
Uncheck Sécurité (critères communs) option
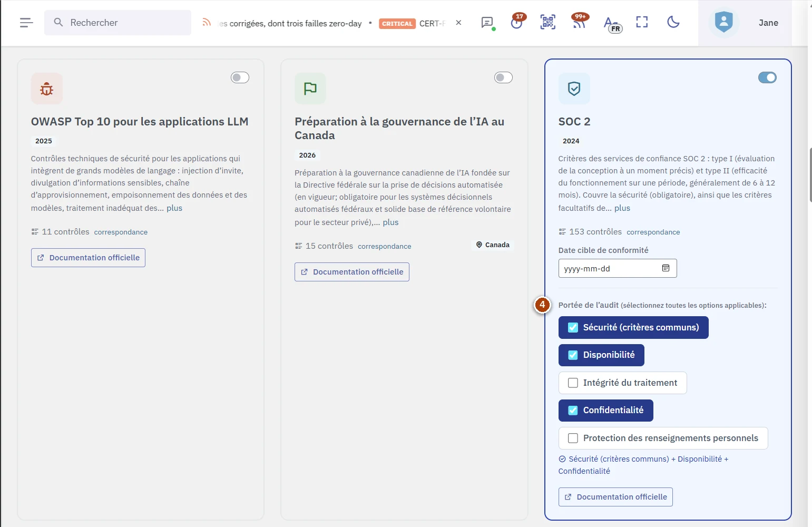click(633, 327)
